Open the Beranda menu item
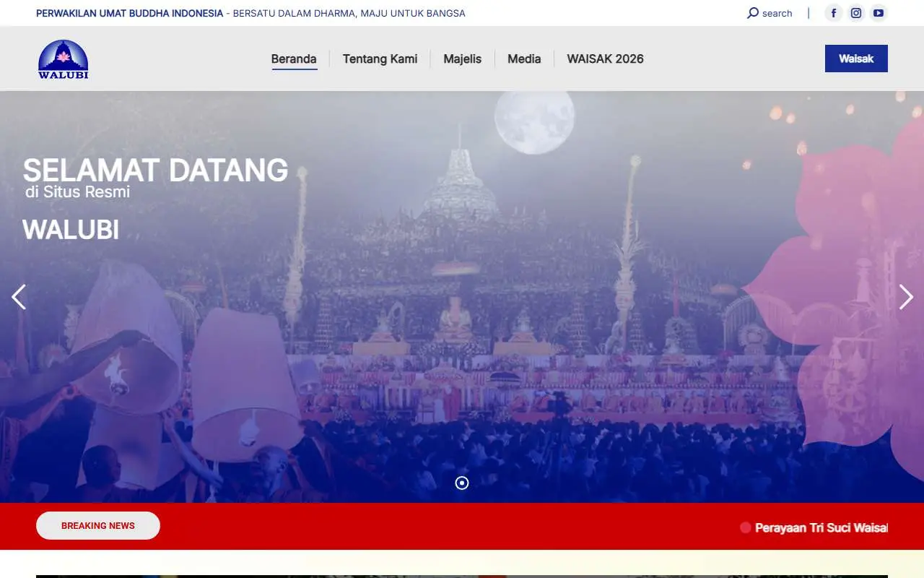Viewport: 924px width, 578px height. coord(294,59)
